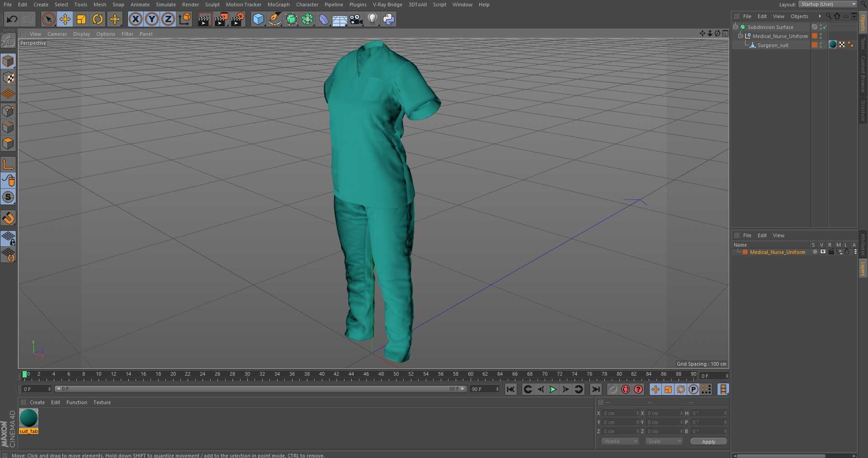Image resolution: width=868 pixels, height=458 pixels.
Task: Toggle Subdivision Surface enable checkmark
Action: coord(825,27)
